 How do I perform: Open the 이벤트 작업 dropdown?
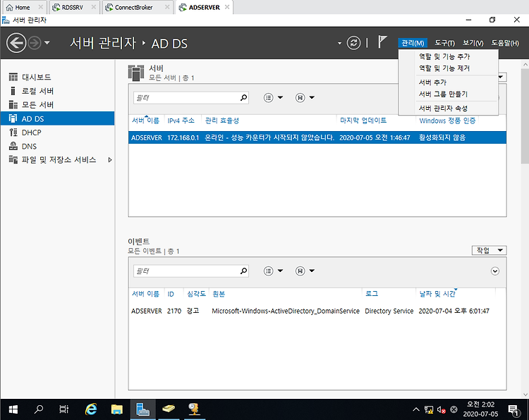click(490, 250)
